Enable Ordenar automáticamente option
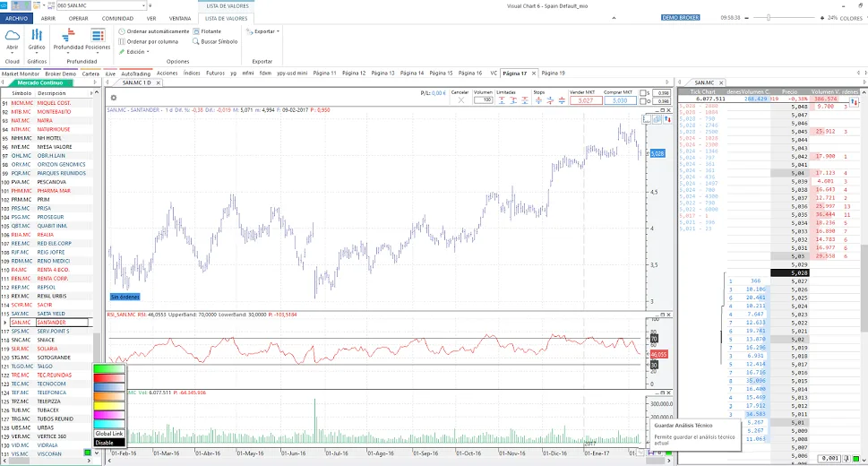 (122, 31)
